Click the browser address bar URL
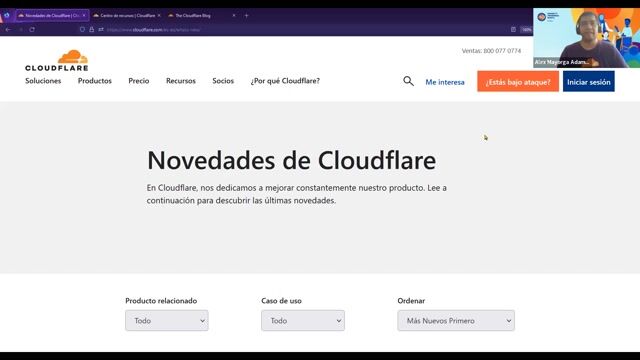Screen dimensions: 640x360 click(x=153, y=29)
